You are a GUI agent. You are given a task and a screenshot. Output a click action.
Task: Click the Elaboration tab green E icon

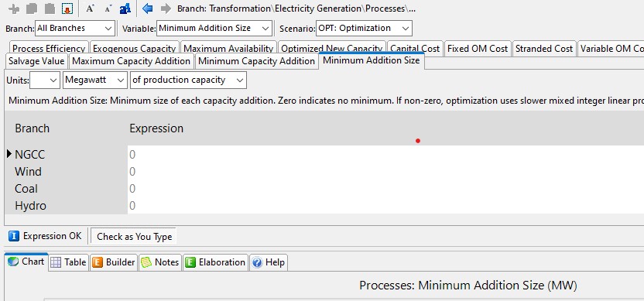tap(190, 262)
